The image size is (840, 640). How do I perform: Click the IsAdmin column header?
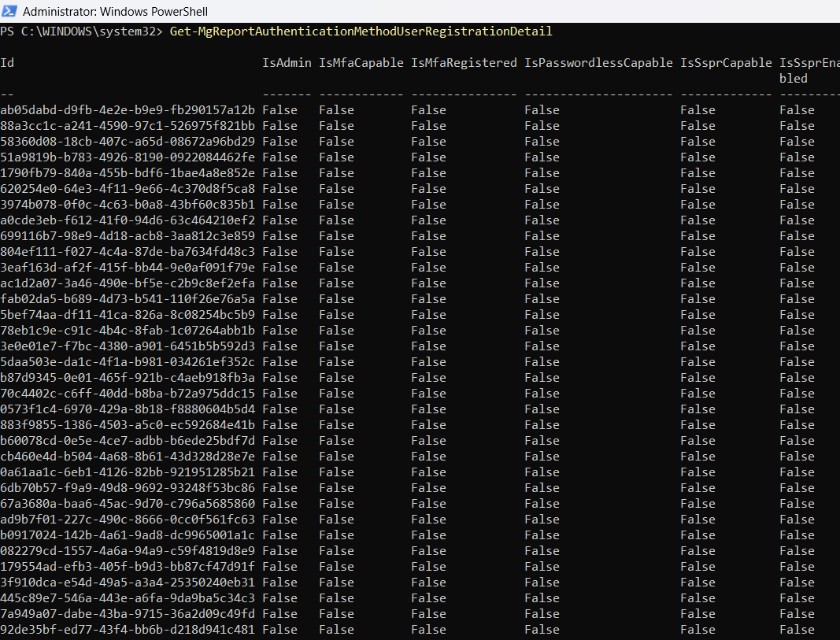point(287,63)
